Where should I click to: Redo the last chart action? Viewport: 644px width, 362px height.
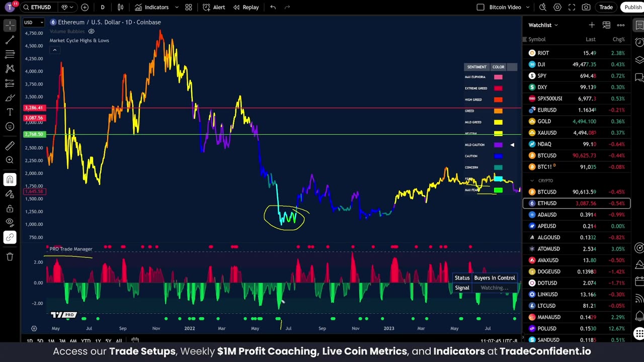(x=287, y=7)
